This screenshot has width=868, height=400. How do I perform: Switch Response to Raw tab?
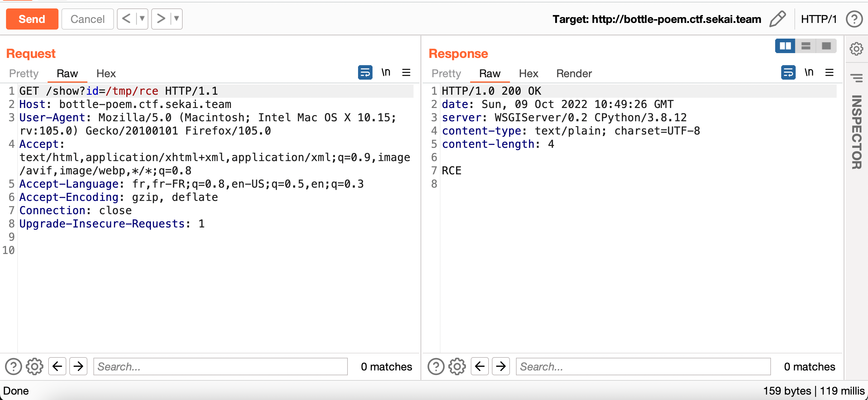(490, 74)
